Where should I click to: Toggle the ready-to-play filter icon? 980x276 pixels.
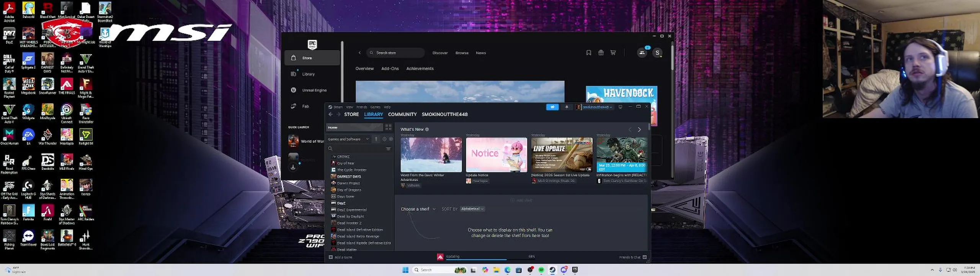[391, 139]
